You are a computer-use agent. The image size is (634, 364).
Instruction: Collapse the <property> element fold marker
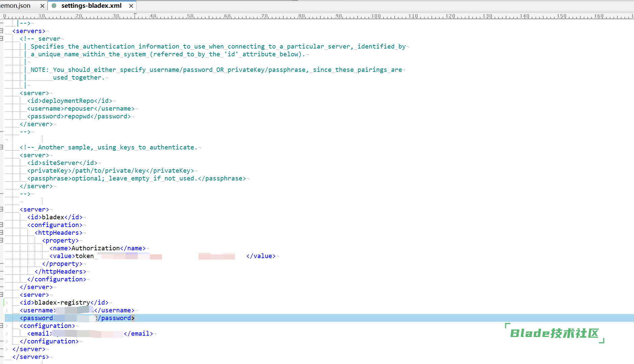[2, 241]
